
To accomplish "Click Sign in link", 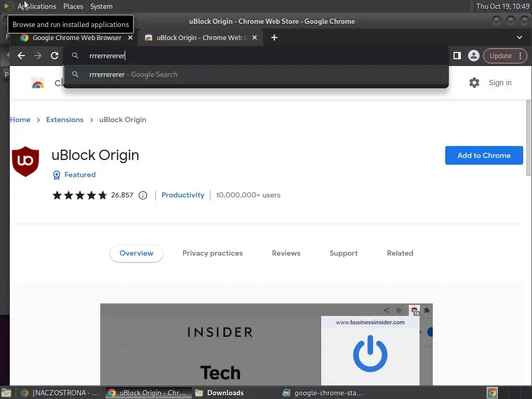I will point(500,83).
